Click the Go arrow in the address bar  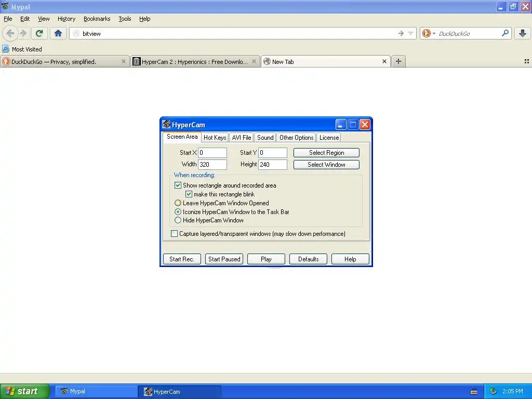pyautogui.click(x=401, y=33)
